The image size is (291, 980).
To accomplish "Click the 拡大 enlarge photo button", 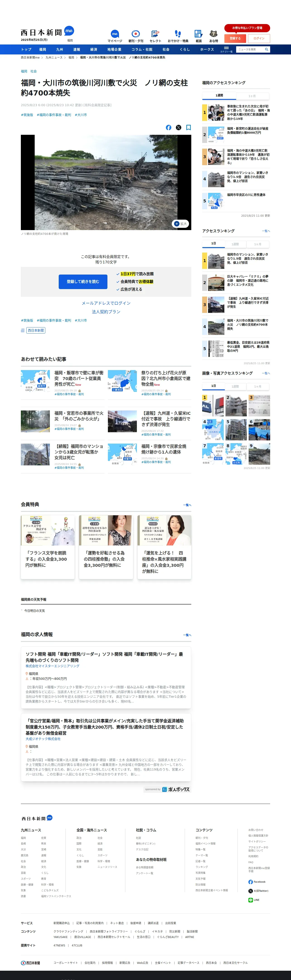I will pyautogui.click(x=180, y=224).
